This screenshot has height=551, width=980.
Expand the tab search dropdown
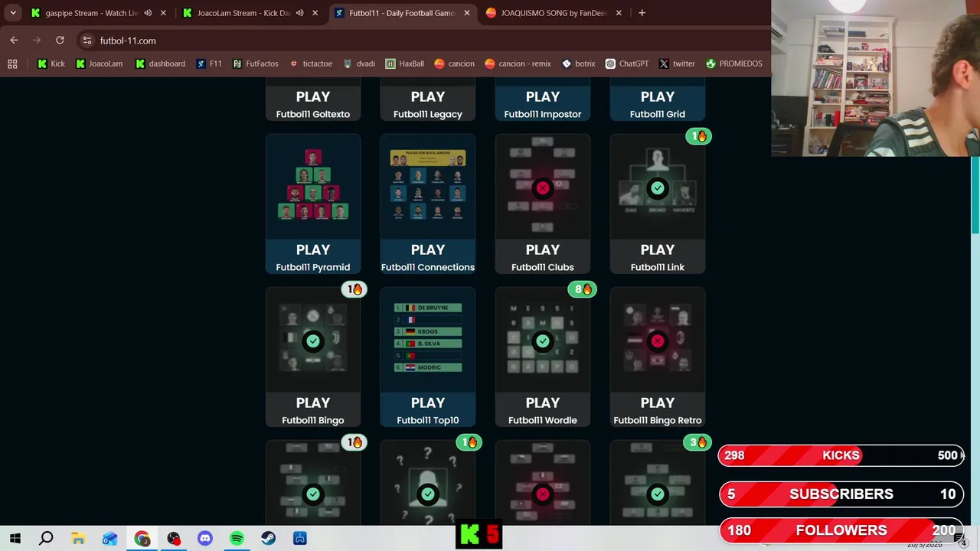[x=13, y=13]
